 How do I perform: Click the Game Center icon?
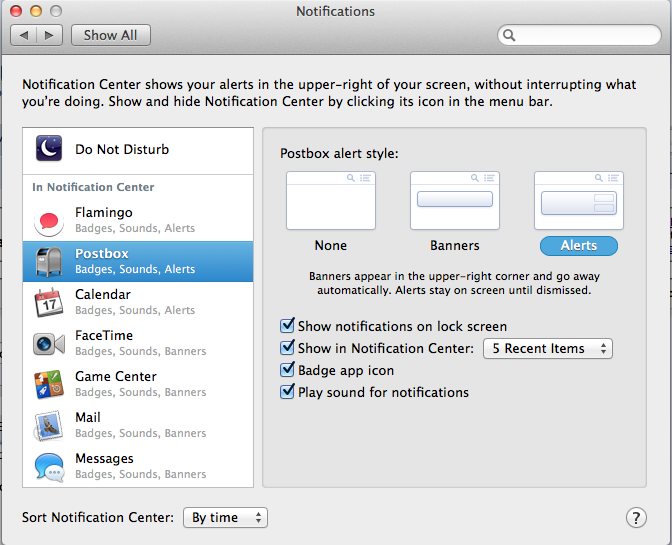pyautogui.click(x=49, y=384)
